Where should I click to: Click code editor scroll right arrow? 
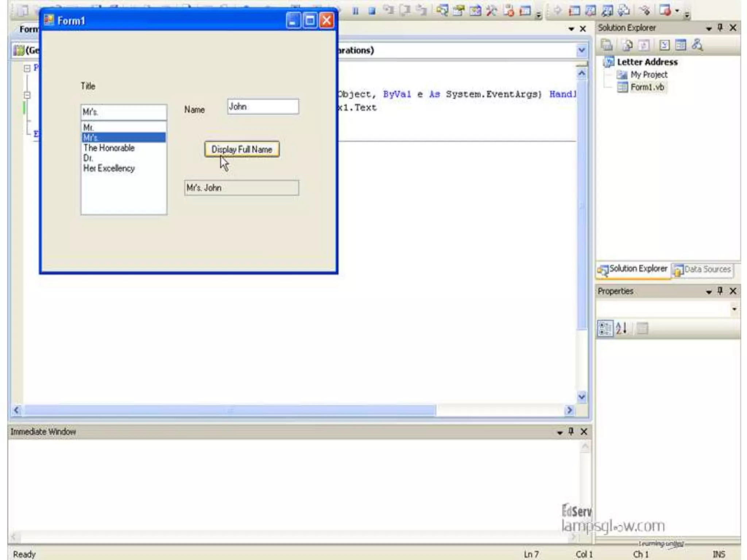569,411
